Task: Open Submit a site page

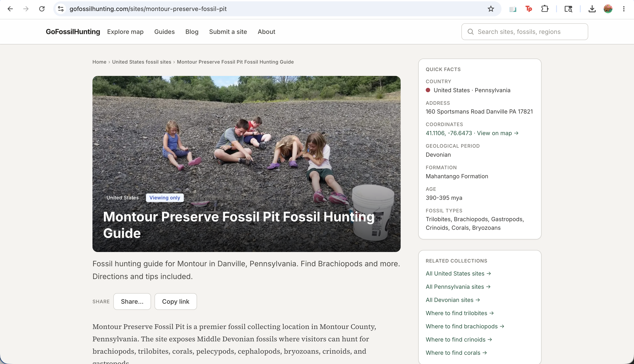Action: [x=228, y=32]
